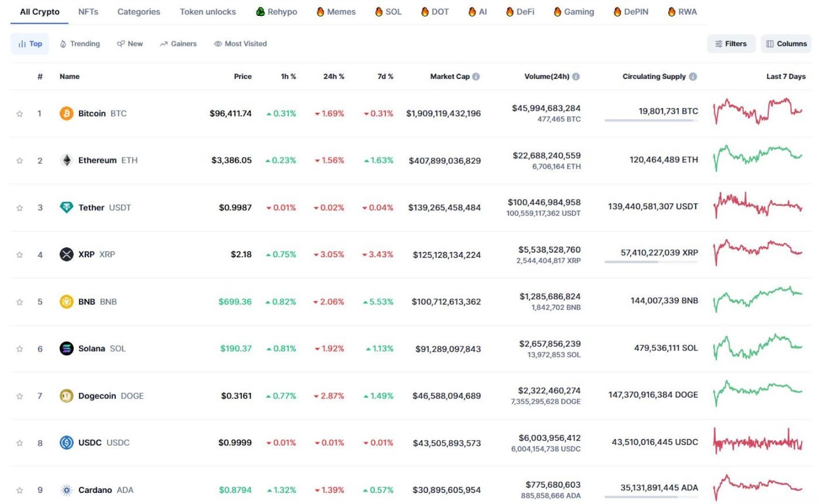The width and height of the screenshot is (818, 504).
Task: Open Volume(24h) info tooltip icon
Action: [x=576, y=76]
